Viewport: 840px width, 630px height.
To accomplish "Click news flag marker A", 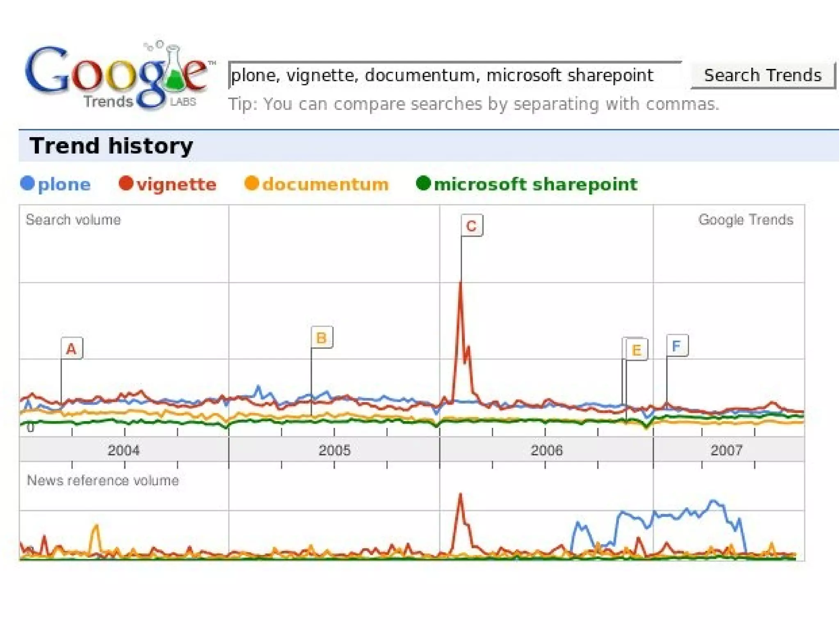I will [72, 348].
